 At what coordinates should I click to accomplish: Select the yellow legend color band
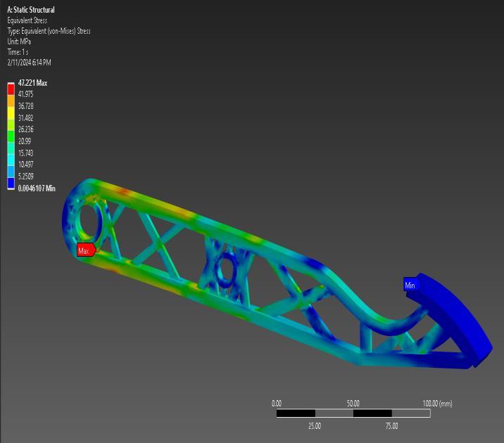pyautogui.click(x=11, y=113)
